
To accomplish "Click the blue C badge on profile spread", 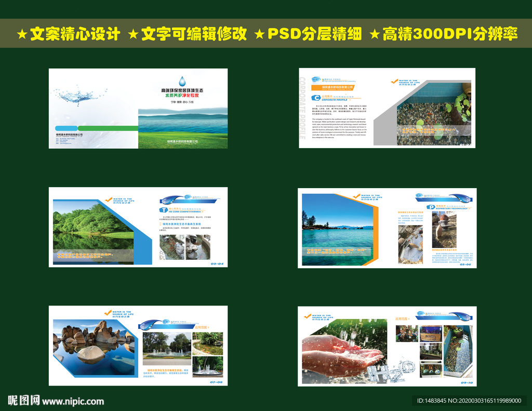I will [x=316, y=98].
